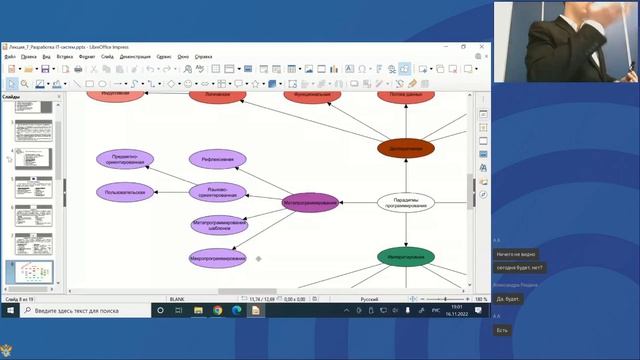
Task: Expand the Callout shapes dropdown arrow
Action: [x=247, y=84]
